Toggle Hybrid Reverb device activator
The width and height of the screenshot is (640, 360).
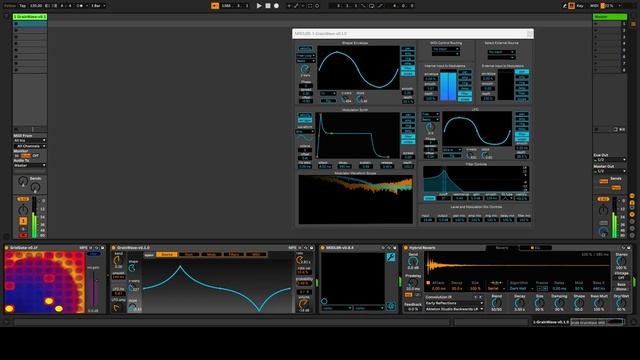tap(406, 248)
